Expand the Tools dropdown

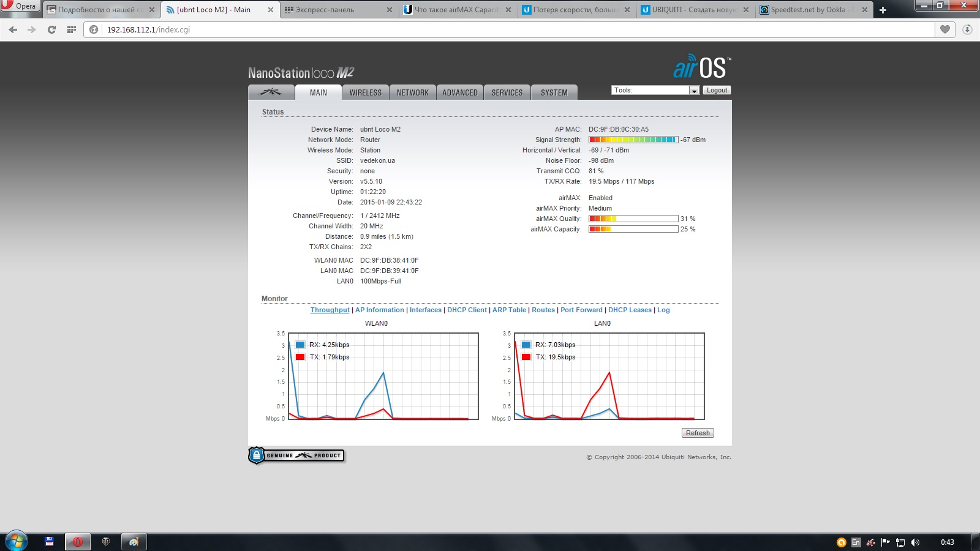point(655,90)
